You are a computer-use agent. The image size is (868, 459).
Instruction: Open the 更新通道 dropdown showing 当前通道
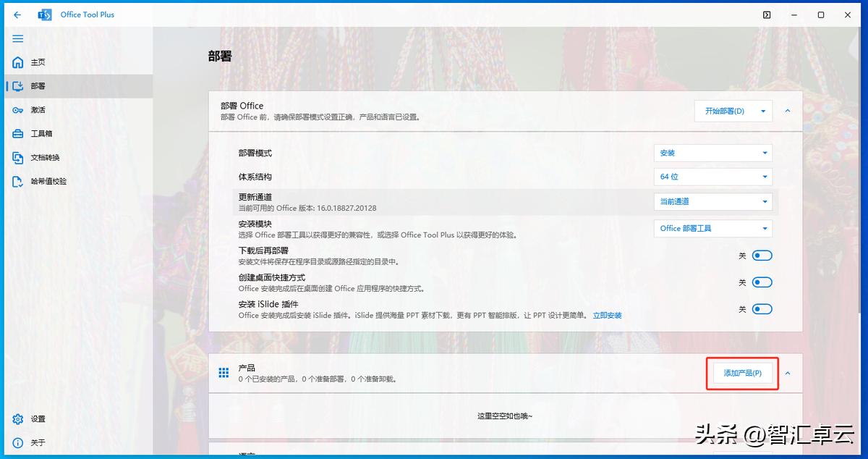(712, 201)
